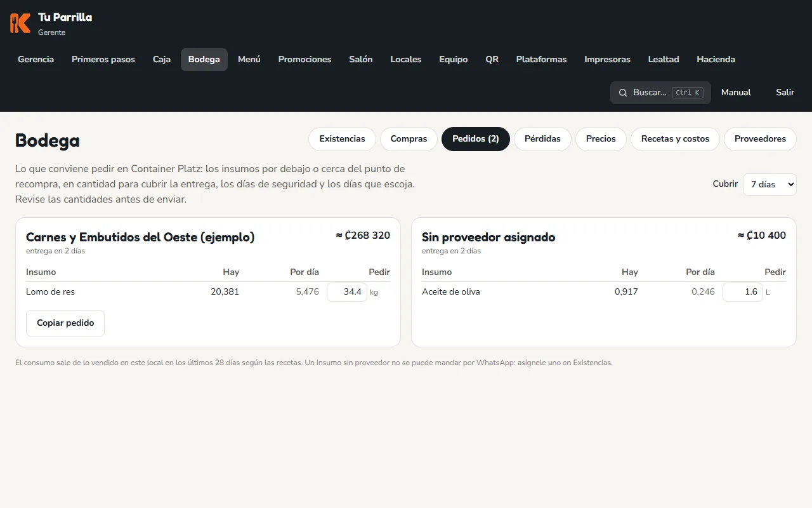The height and width of the screenshot is (508, 812).
Task: Open Plataformas in the navigation
Action: [x=541, y=60]
